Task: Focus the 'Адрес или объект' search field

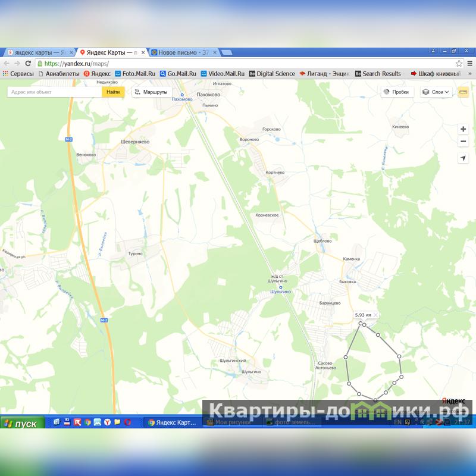Action: point(54,92)
